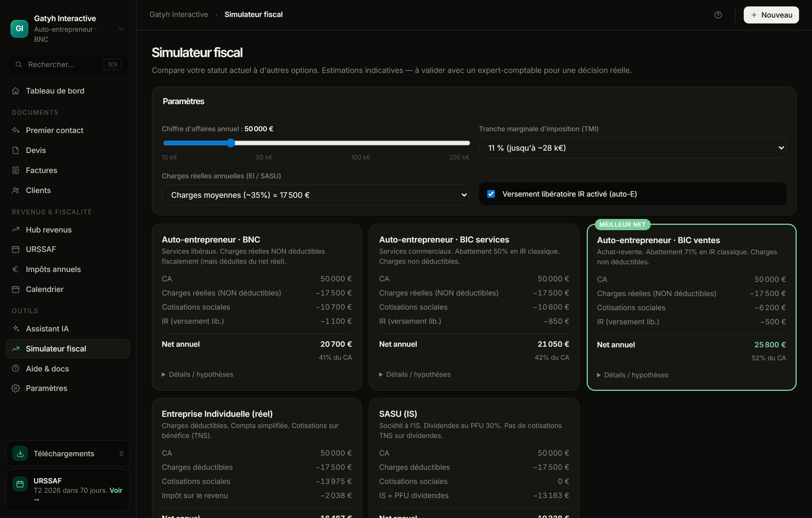The height and width of the screenshot is (518, 812).
Task: Focus the Rechercher search field
Action: (67, 64)
